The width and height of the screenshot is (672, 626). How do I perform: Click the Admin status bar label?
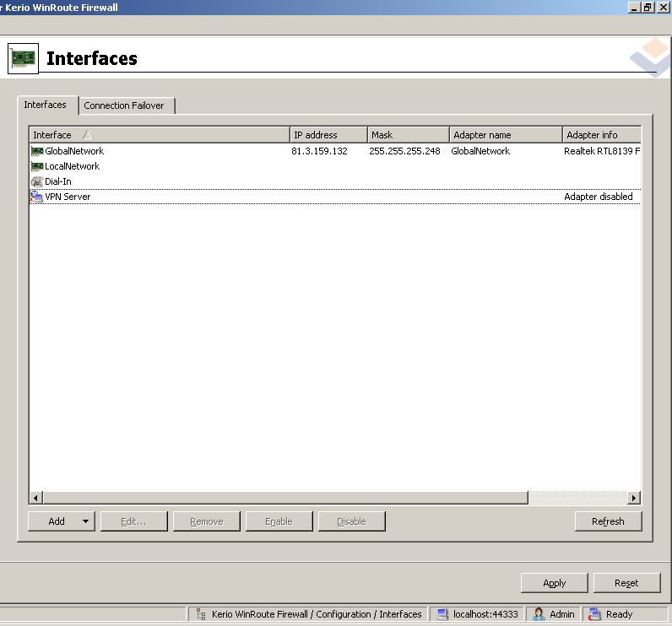click(x=562, y=614)
